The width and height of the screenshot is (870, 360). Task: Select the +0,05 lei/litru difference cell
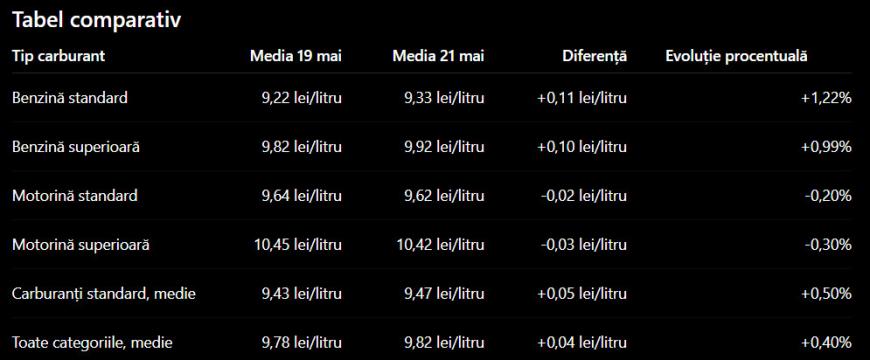582,294
